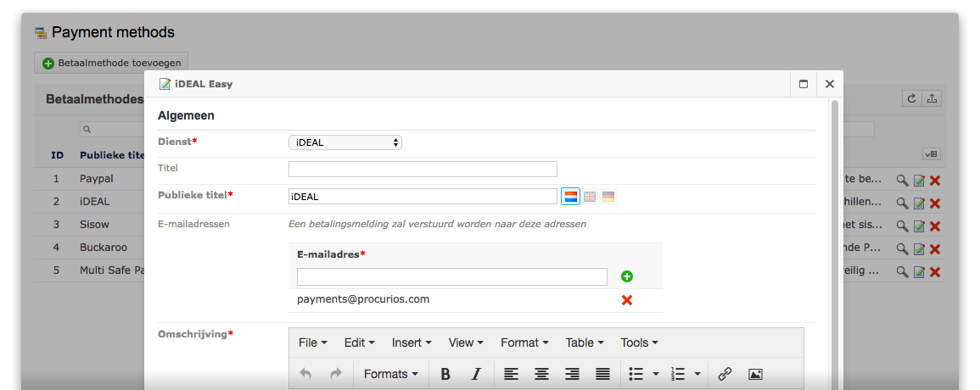Open the editor Edit menu
This screenshot has width=980, height=390.
[x=360, y=343]
